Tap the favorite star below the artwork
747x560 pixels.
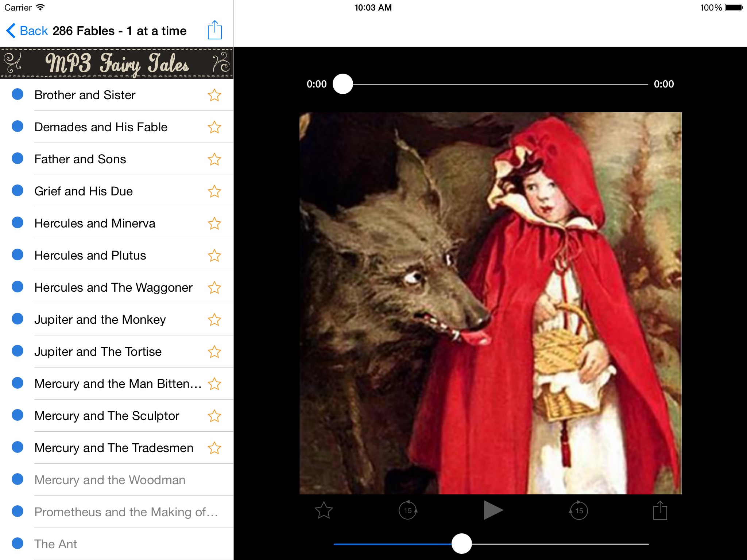[324, 510]
